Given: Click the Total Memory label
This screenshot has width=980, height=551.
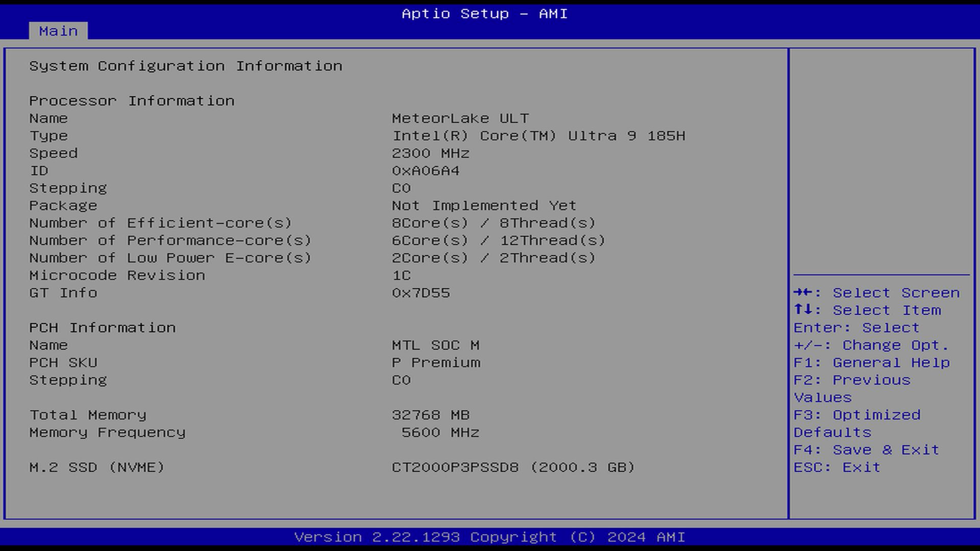Looking at the screenshot, I should [x=88, y=415].
